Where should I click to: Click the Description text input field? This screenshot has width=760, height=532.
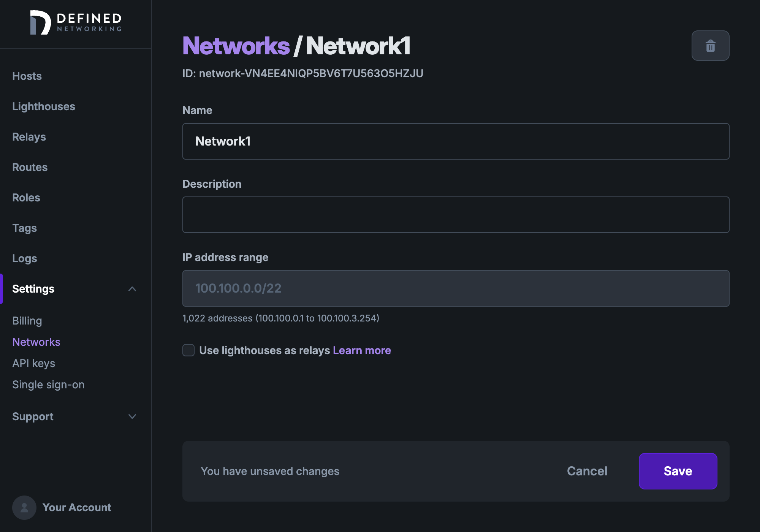pyautogui.click(x=456, y=214)
